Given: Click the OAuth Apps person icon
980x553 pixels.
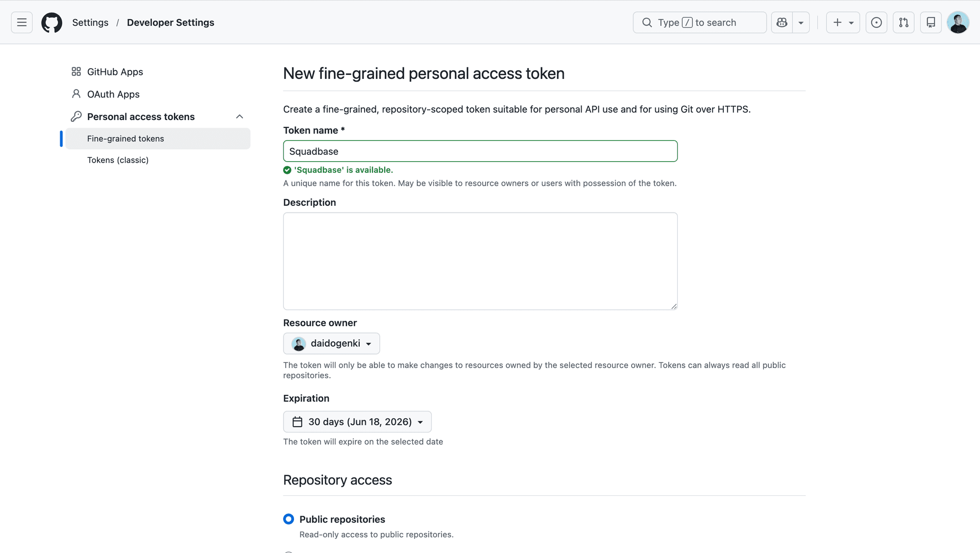Looking at the screenshot, I should tap(76, 94).
